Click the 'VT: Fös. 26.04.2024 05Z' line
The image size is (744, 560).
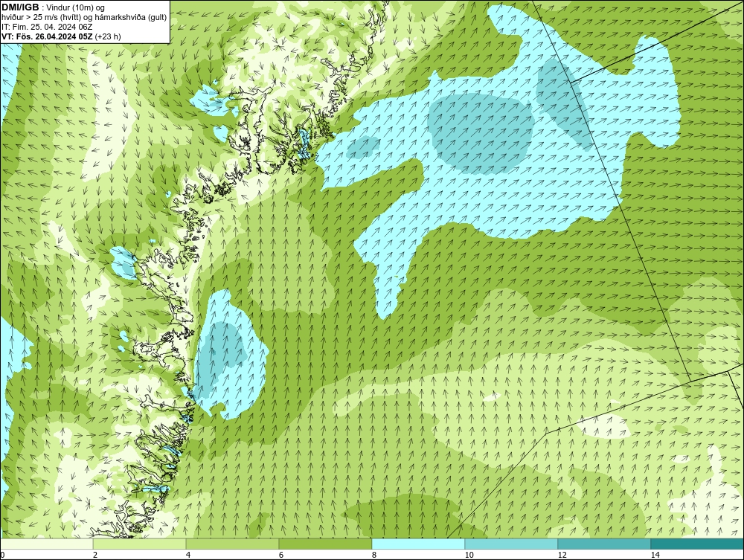click(x=48, y=36)
